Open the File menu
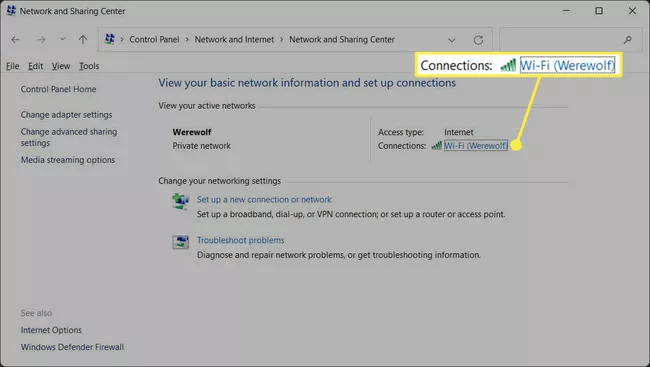 pos(12,66)
